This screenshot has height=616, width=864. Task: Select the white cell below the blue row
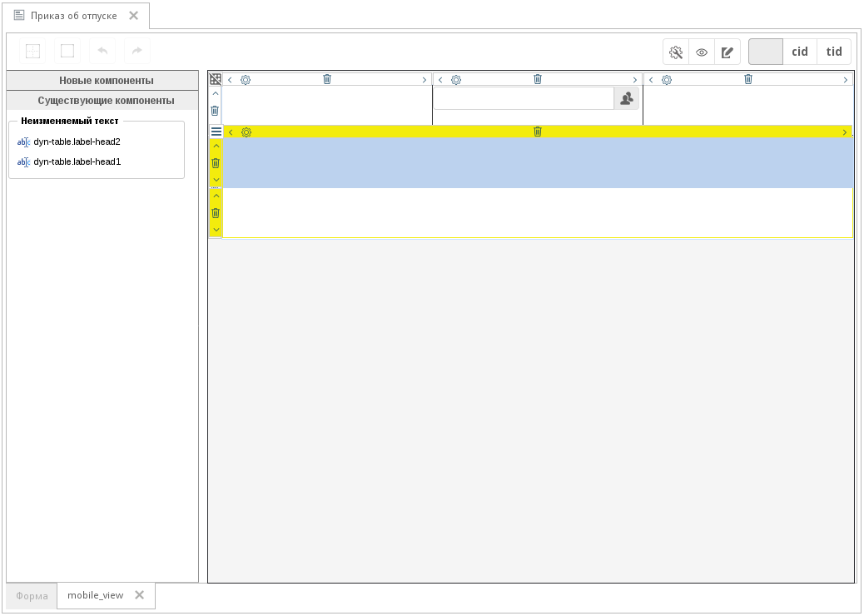(538, 212)
